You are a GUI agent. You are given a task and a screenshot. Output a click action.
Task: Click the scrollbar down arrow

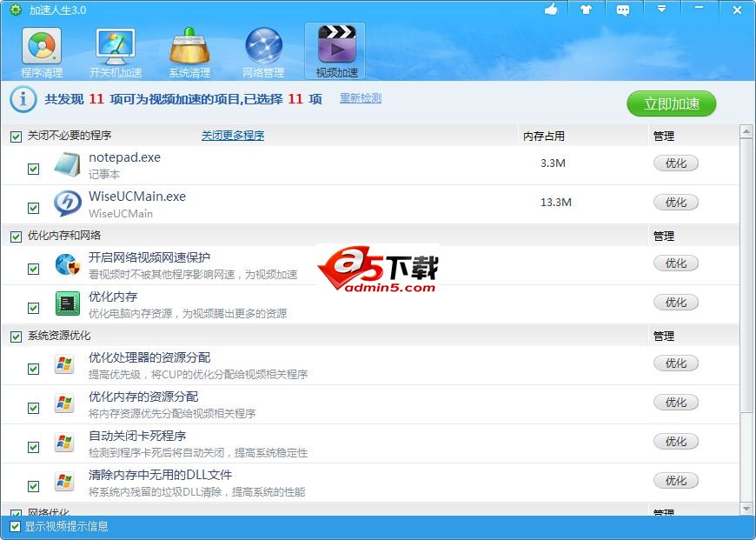pyautogui.click(x=746, y=509)
